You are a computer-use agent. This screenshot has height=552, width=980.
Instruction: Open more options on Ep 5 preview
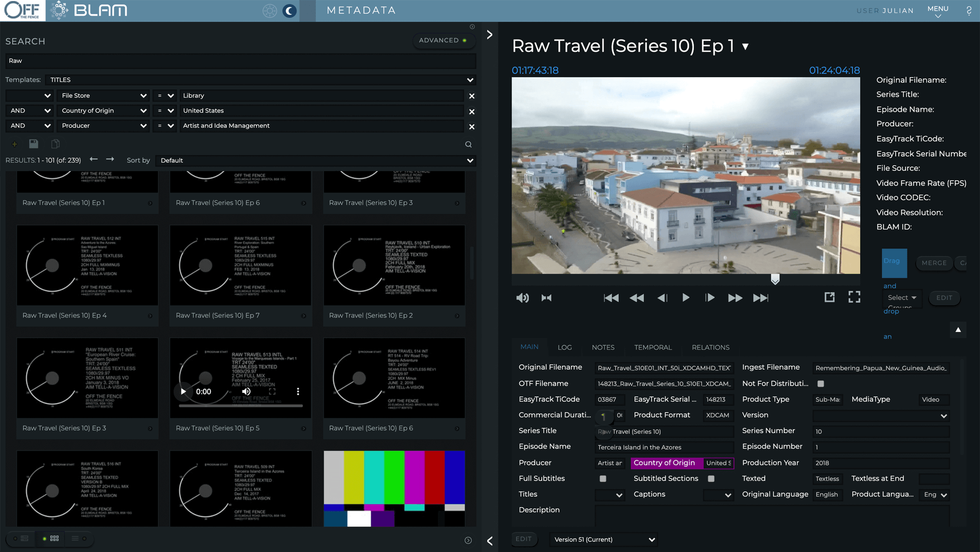[x=298, y=391]
